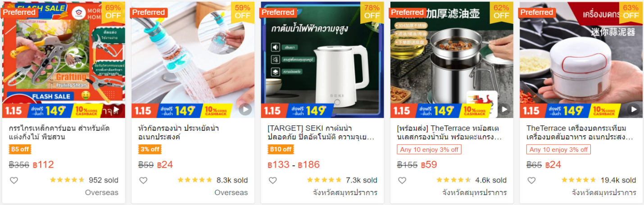Play the garlic chopper product video
Image resolution: width=644 pixels, height=205 pixels.
(x=634, y=109)
